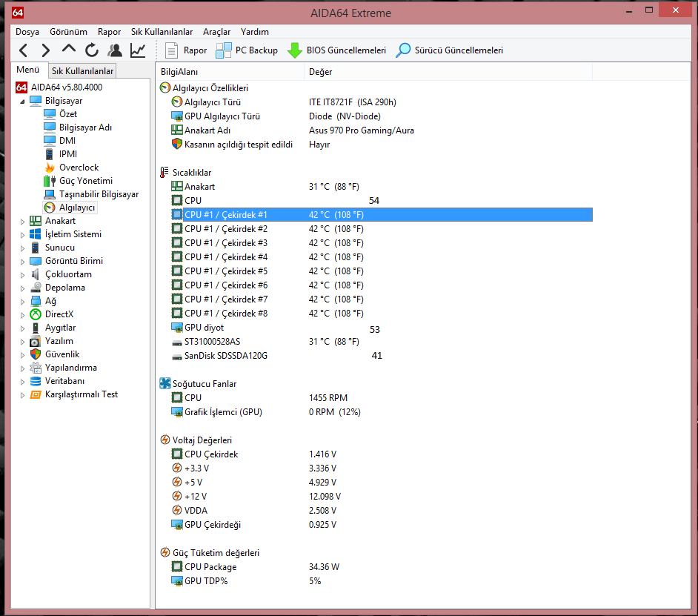Select the Anakart Adı row
The height and width of the screenshot is (616, 698).
(x=382, y=130)
